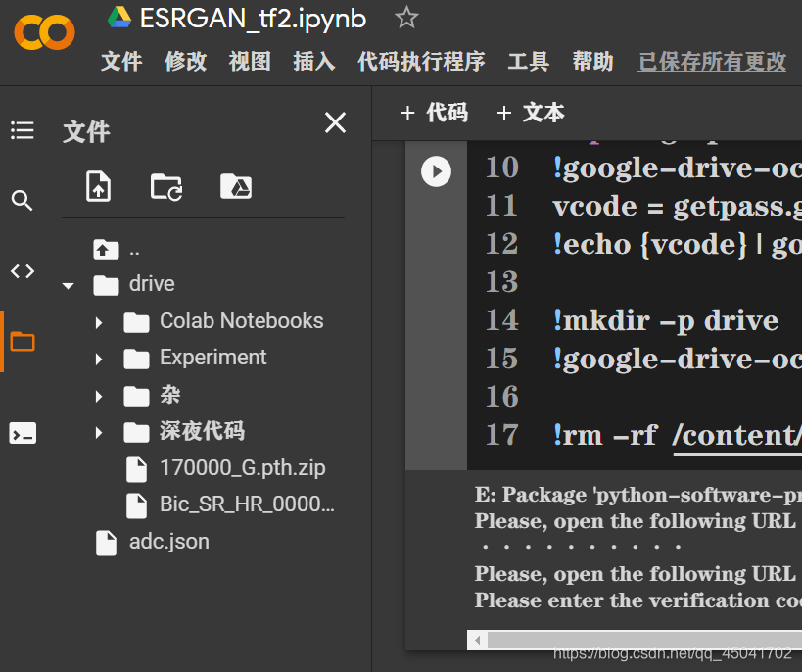Click the 深夜代码 folder label
This screenshot has height=672, width=802.
pos(202,431)
